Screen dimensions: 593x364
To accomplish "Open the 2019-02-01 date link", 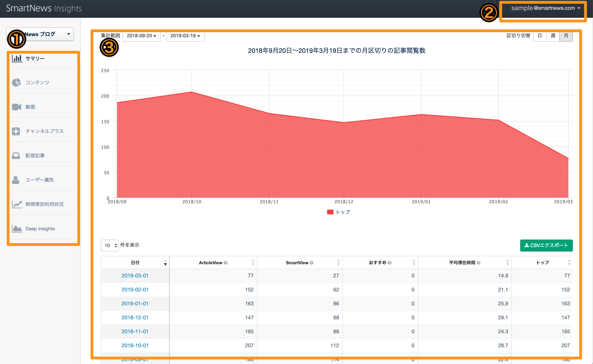I will 135,290.
